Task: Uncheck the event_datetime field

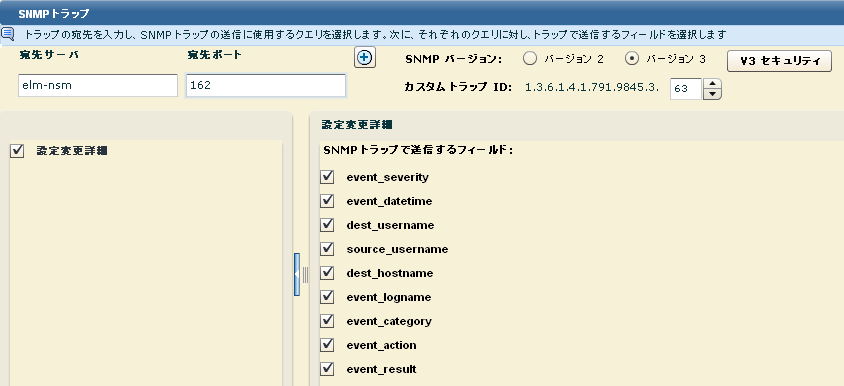Action: pyautogui.click(x=327, y=201)
